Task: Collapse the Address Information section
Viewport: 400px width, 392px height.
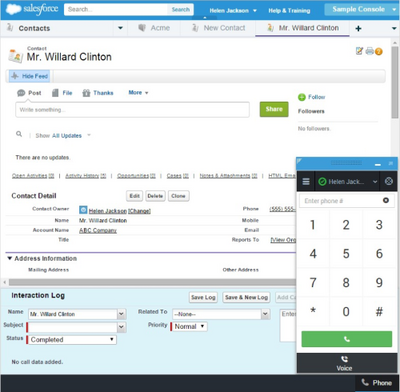Action: click(x=10, y=258)
